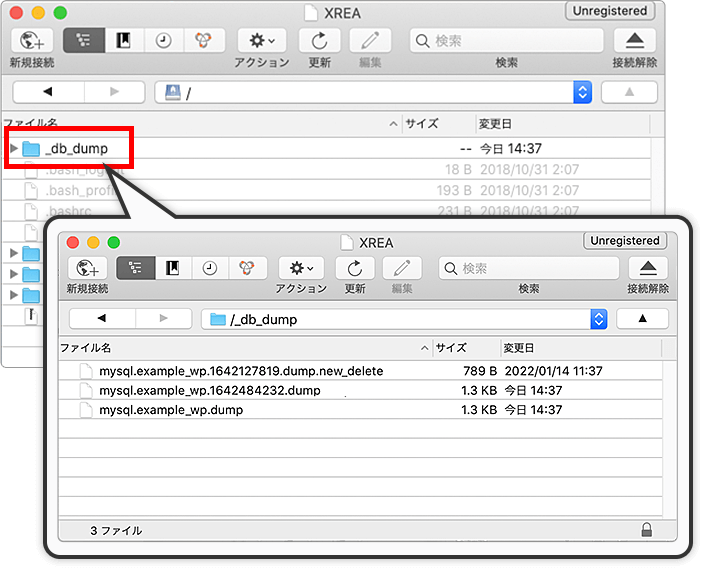Click the search field in front window
The height and width of the screenshot is (568, 702).
(x=528, y=268)
